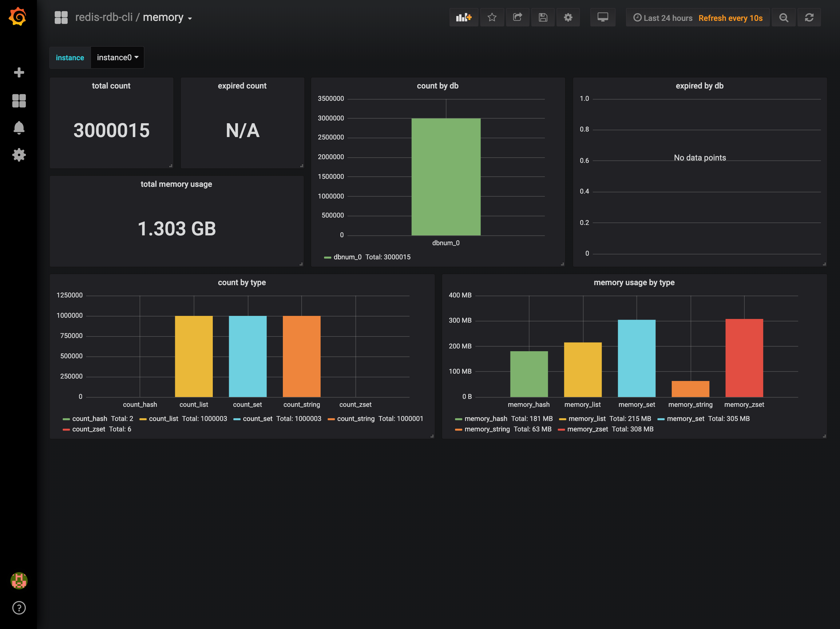Screen dimensions: 840x629
Task: Expand the instance0 variable dropdown
Action: tap(117, 58)
